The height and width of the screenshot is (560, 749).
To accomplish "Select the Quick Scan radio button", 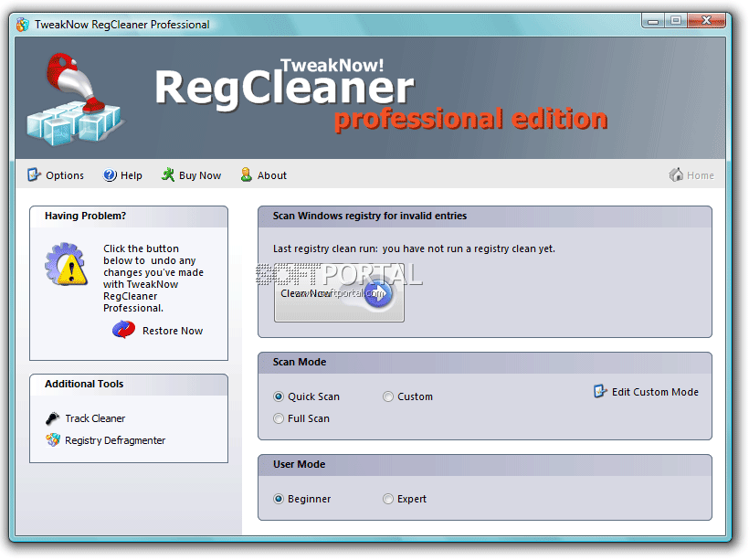I will 279,396.
